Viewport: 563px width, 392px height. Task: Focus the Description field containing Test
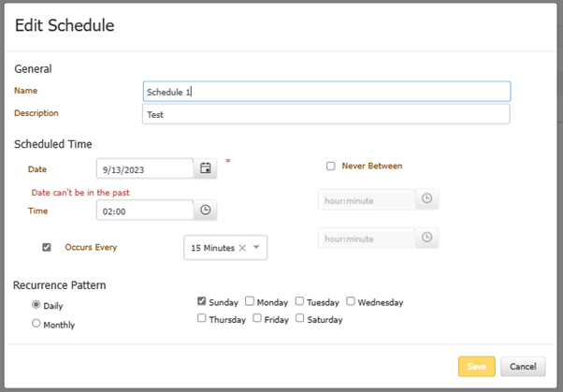(x=326, y=114)
